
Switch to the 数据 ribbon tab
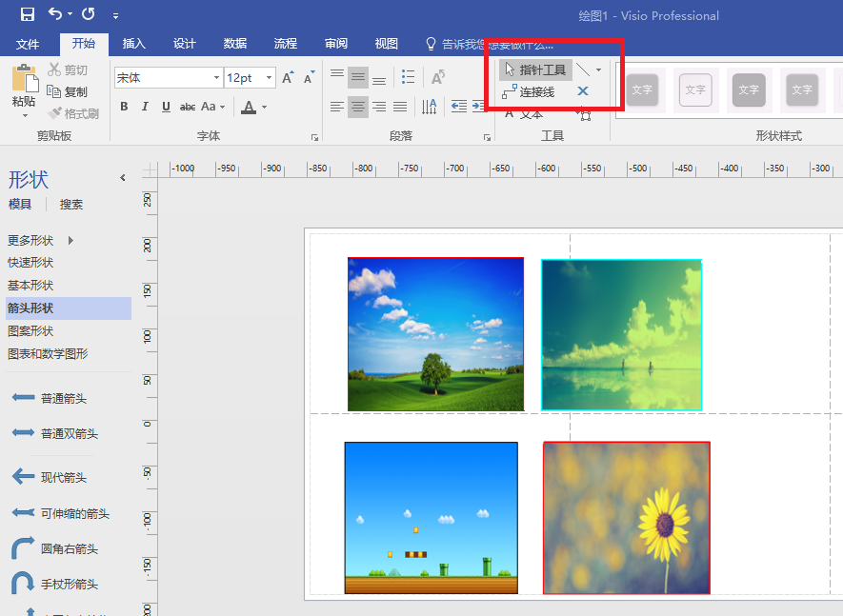pos(235,44)
